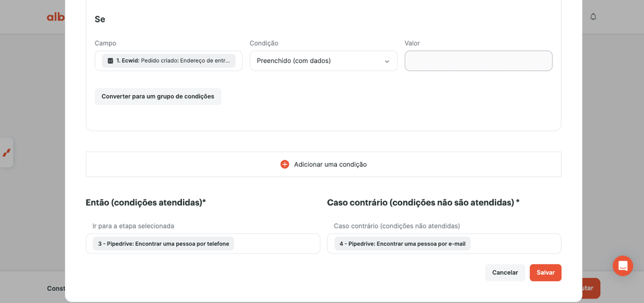Click the Ecwid icon in the Campo chip
The height and width of the screenshot is (303, 644).
click(110, 61)
